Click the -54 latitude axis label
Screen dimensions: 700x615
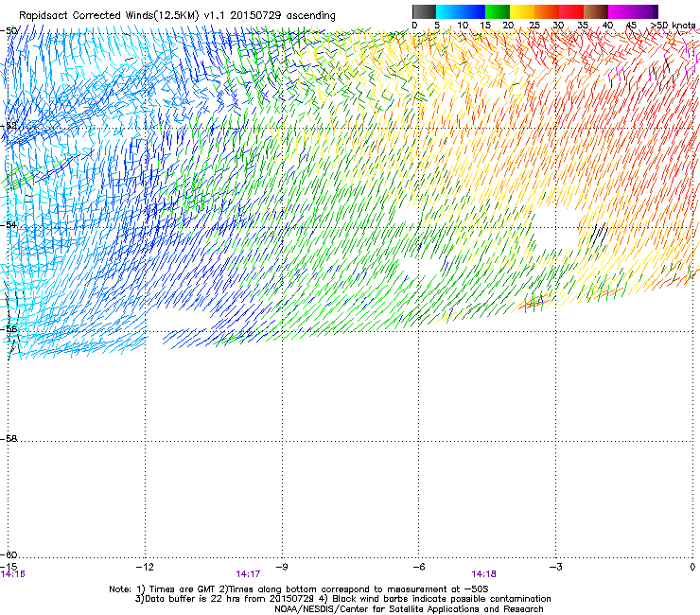click(9, 224)
